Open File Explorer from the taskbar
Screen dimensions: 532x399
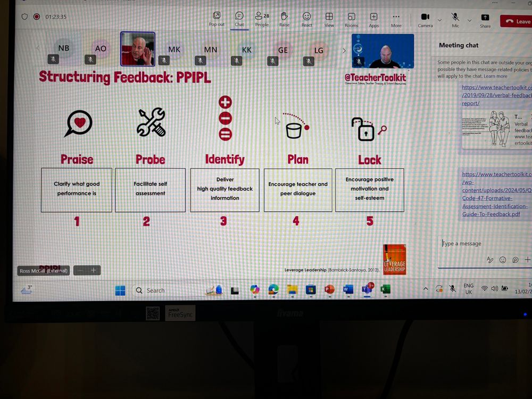coord(292,289)
